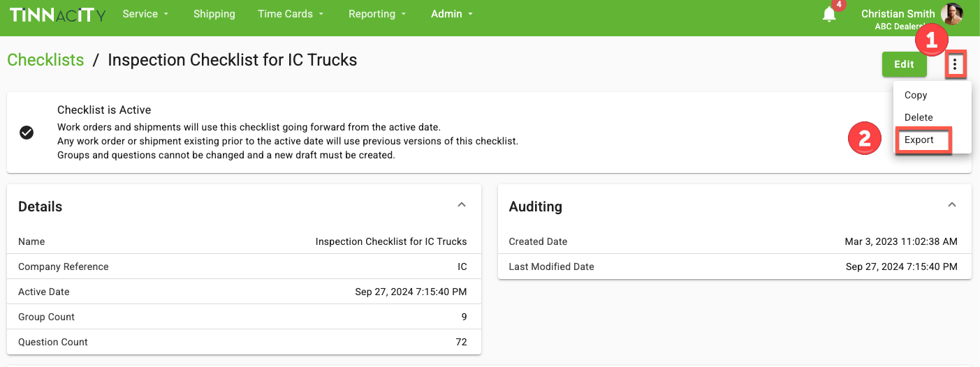Click the Tinnacity logo
Viewport: 980px width, 367px height.
tap(57, 15)
